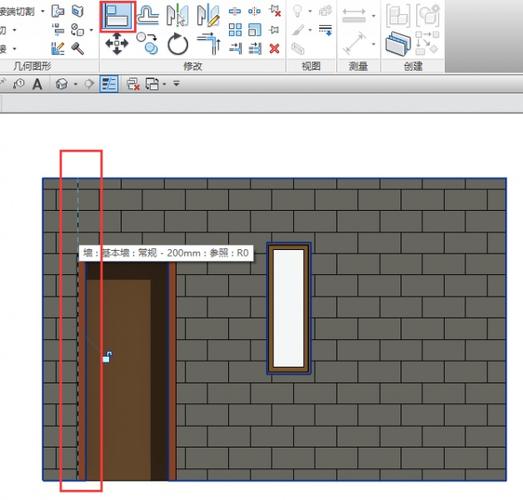
Task: Select Trim/Extend to Corner tool
Action: coord(209,44)
